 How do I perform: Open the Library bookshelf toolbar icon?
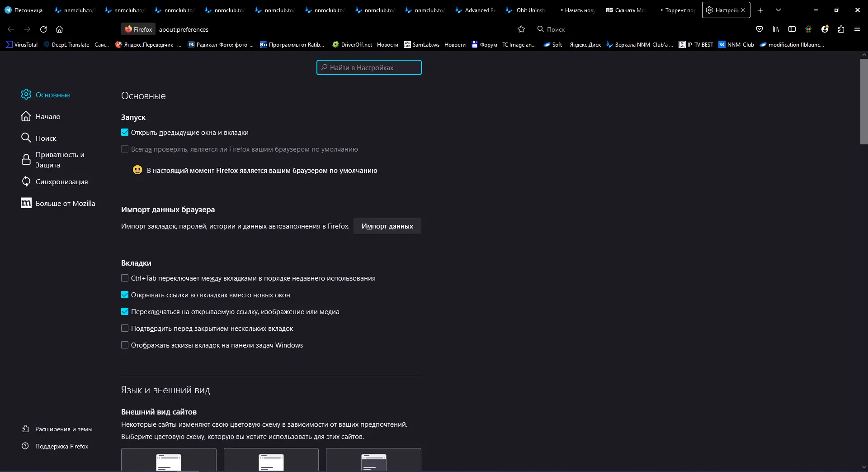pyautogui.click(x=776, y=29)
